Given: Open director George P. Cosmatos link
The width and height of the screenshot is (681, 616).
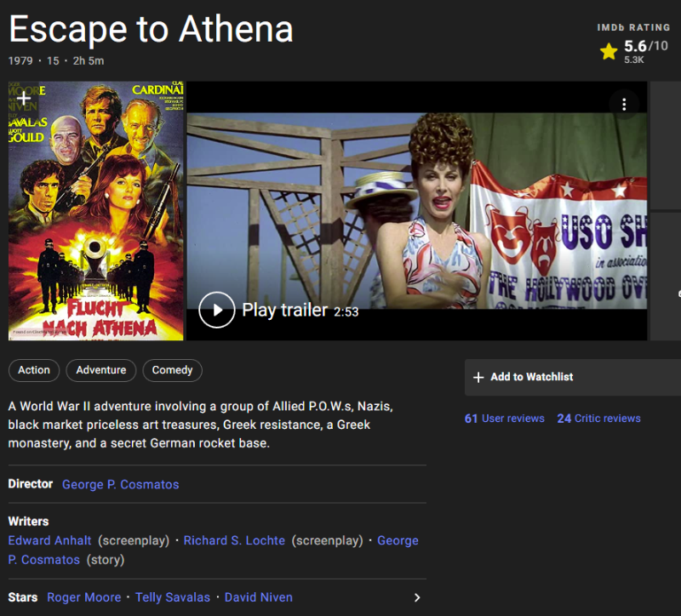Looking at the screenshot, I should pyautogui.click(x=120, y=484).
